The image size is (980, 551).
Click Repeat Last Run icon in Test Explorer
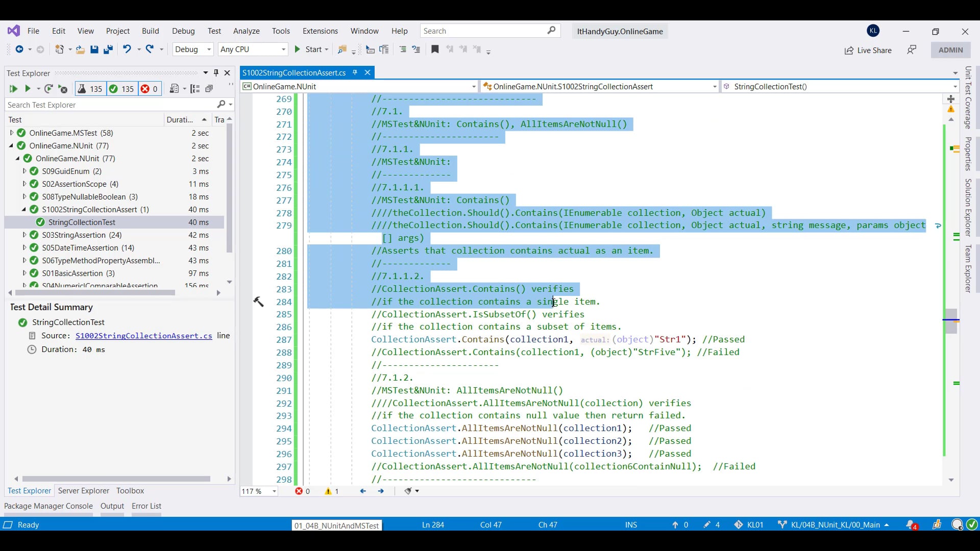click(x=48, y=89)
